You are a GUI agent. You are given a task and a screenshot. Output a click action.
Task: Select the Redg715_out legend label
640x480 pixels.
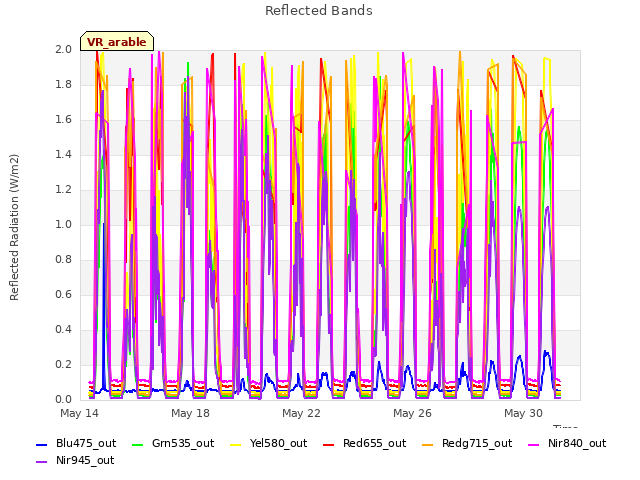click(x=477, y=443)
